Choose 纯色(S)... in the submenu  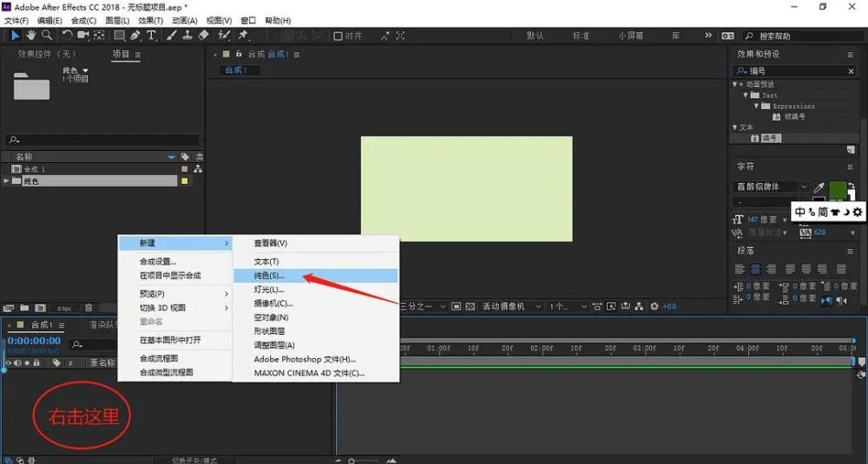pos(316,276)
